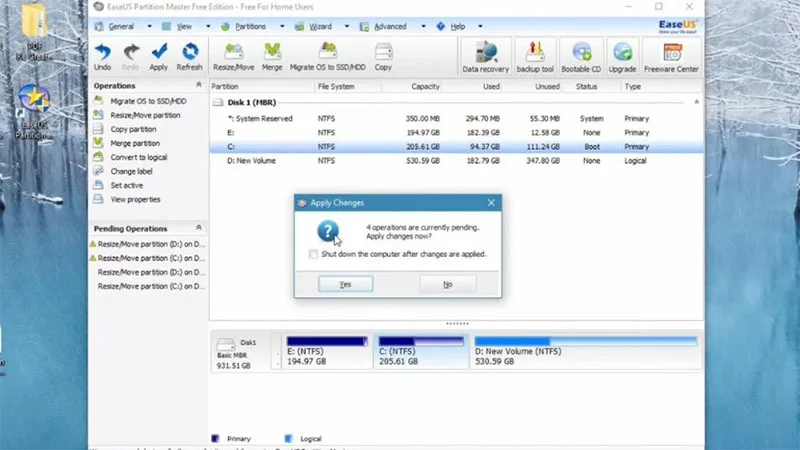Click the Undo toolbar icon
Image resolution: width=800 pixels, height=450 pixels.
click(x=103, y=56)
